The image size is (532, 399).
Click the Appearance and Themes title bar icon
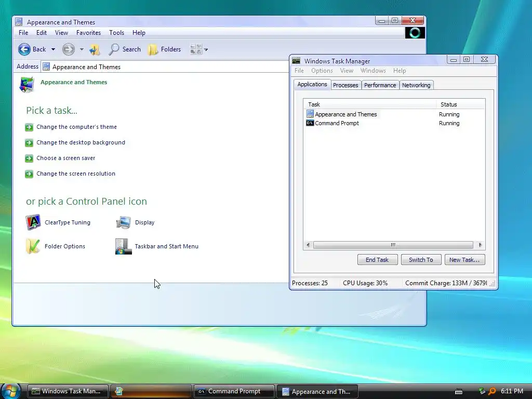(19, 22)
